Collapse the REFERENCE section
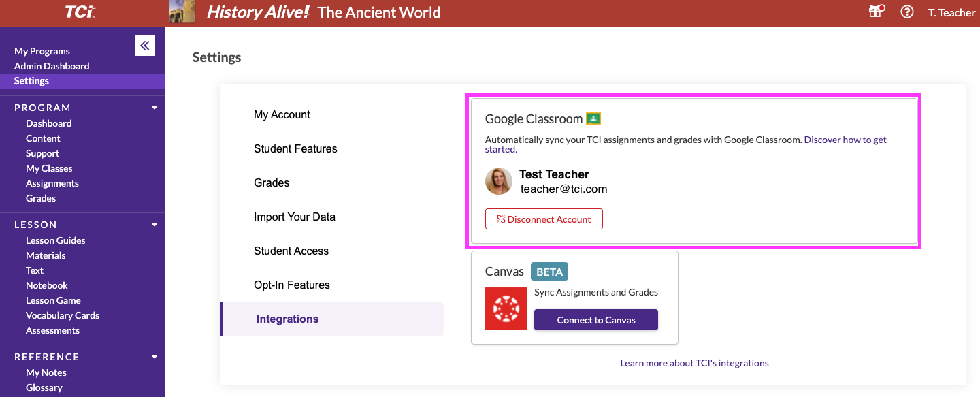 [x=154, y=356]
